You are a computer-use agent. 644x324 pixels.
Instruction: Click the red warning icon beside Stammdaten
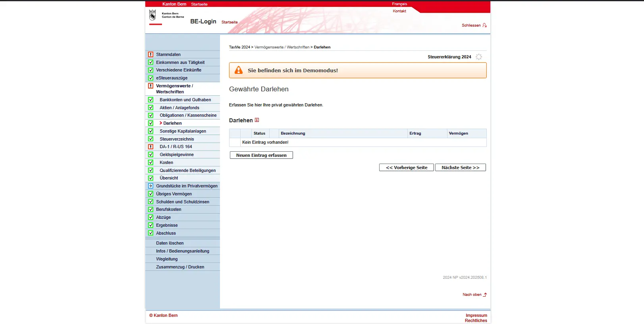150,54
